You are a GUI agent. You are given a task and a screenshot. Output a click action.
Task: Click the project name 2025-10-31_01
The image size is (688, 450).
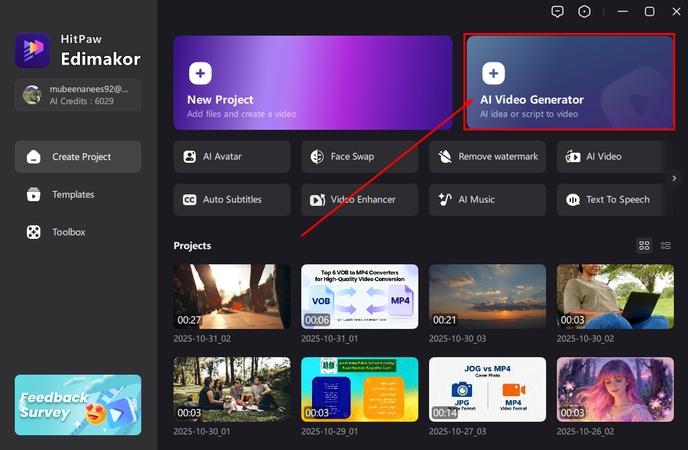(x=330, y=339)
